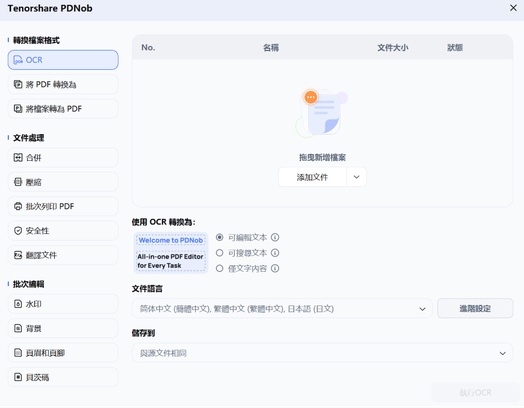Select the OCR tool icon in sidebar
The width and height of the screenshot is (524, 408).
click(x=18, y=60)
